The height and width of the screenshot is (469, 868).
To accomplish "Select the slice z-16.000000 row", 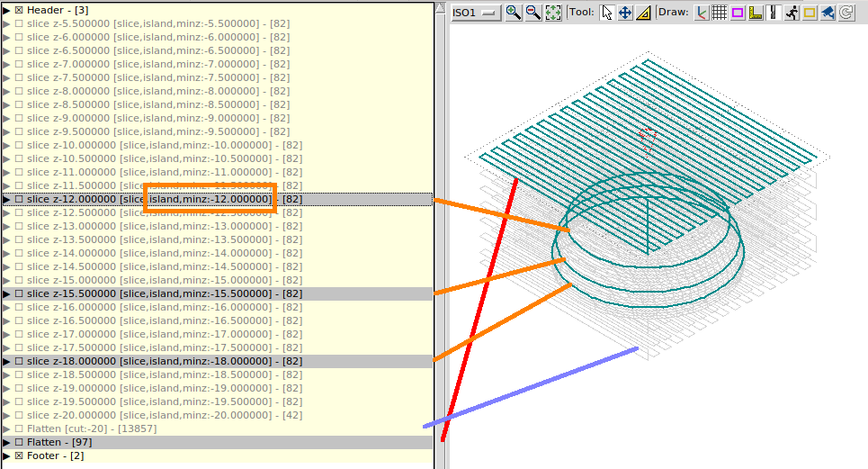I will [217, 307].
